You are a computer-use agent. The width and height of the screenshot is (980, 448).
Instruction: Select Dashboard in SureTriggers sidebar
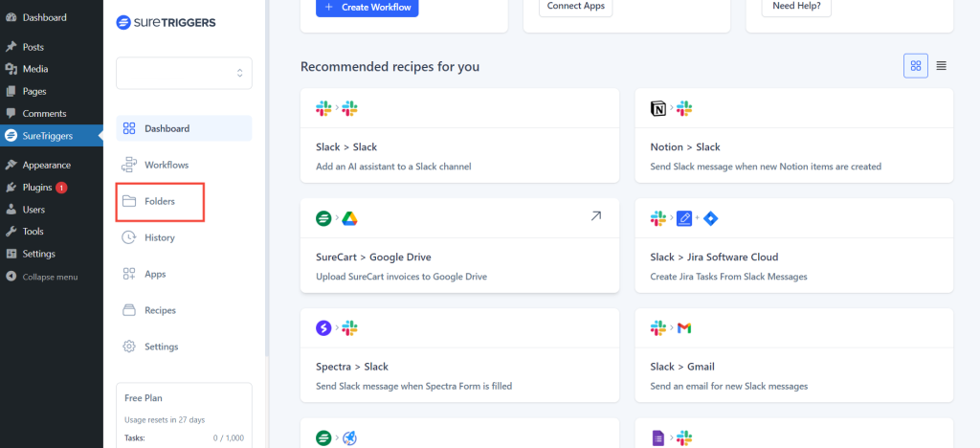point(167,128)
